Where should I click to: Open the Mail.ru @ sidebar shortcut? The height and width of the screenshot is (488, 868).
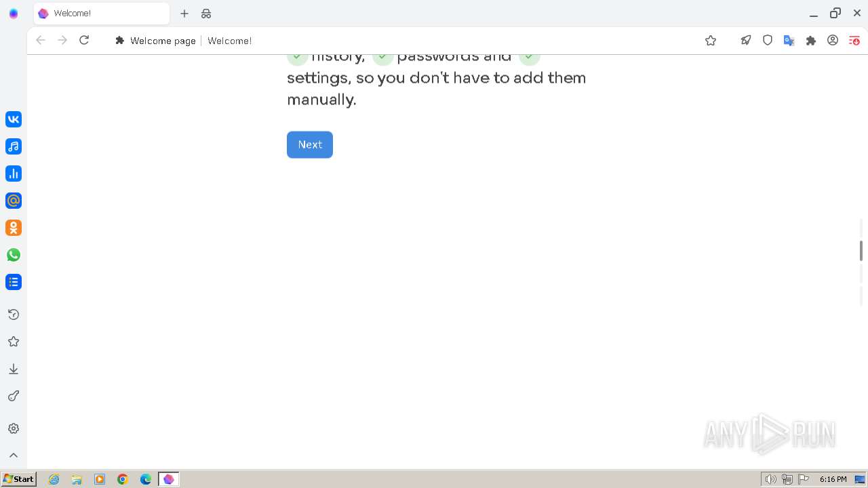[x=14, y=201]
